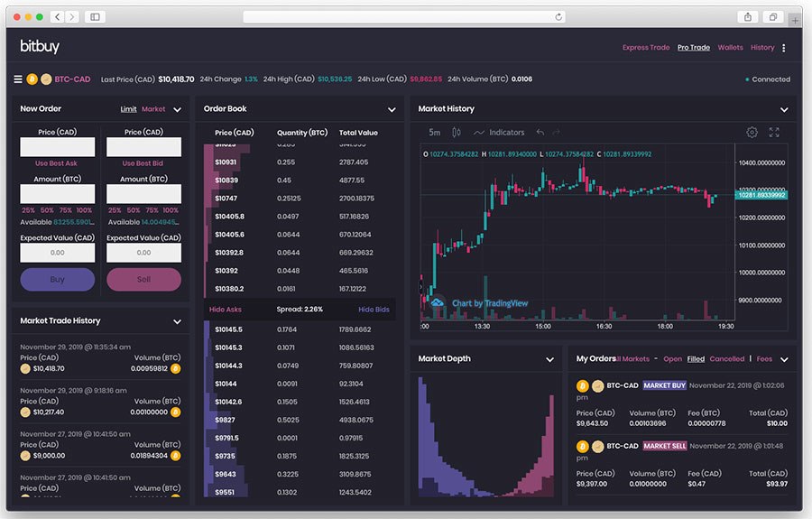812x519 pixels.
Task: Hide Bids in the order book
Action: pyautogui.click(x=374, y=310)
